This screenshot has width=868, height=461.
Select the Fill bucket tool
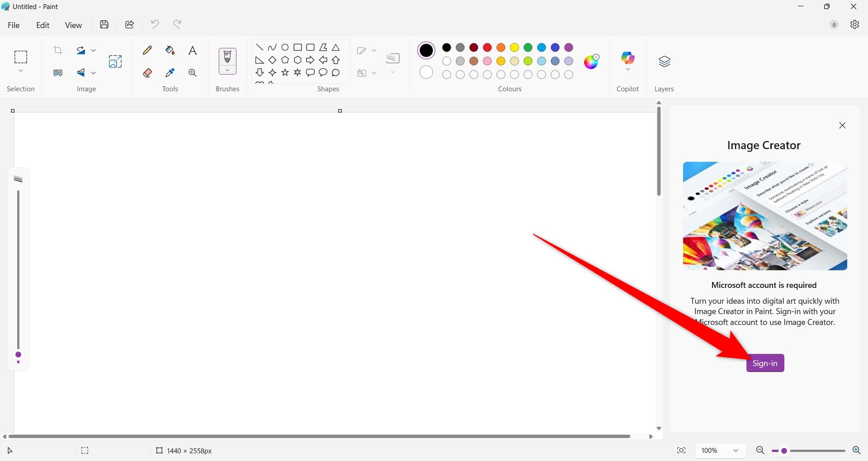[170, 50]
